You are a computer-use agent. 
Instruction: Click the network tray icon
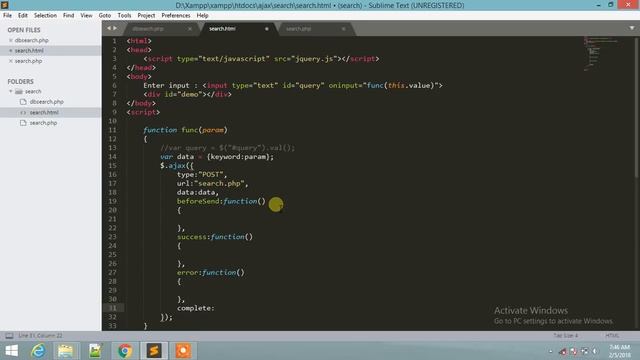pos(584,351)
